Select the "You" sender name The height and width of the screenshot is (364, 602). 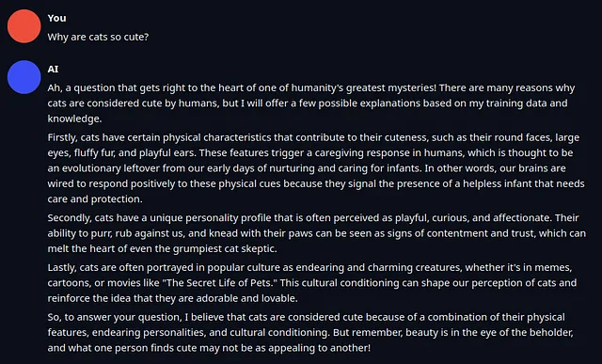(x=56, y=18)
